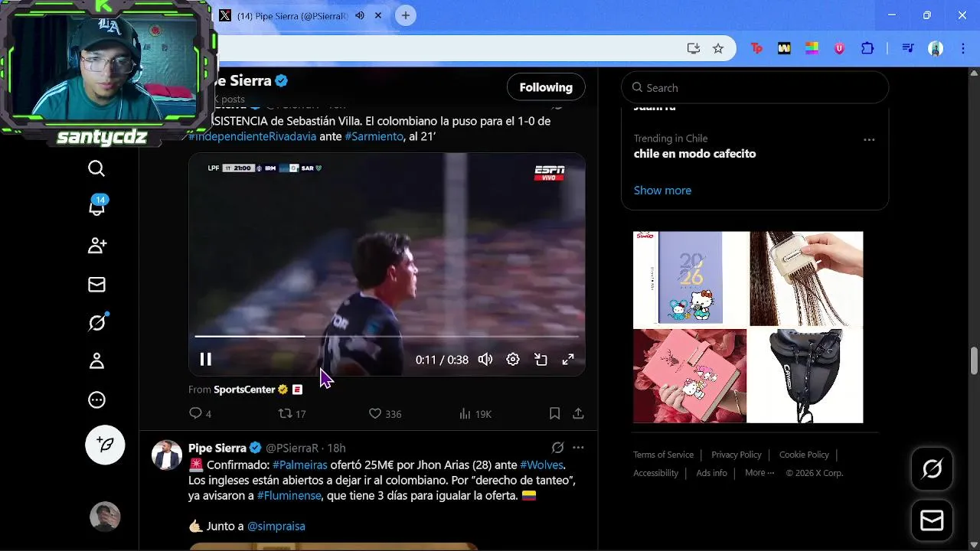
Task: Open Profile icon in left sidebar
Action: coord(96,361)
